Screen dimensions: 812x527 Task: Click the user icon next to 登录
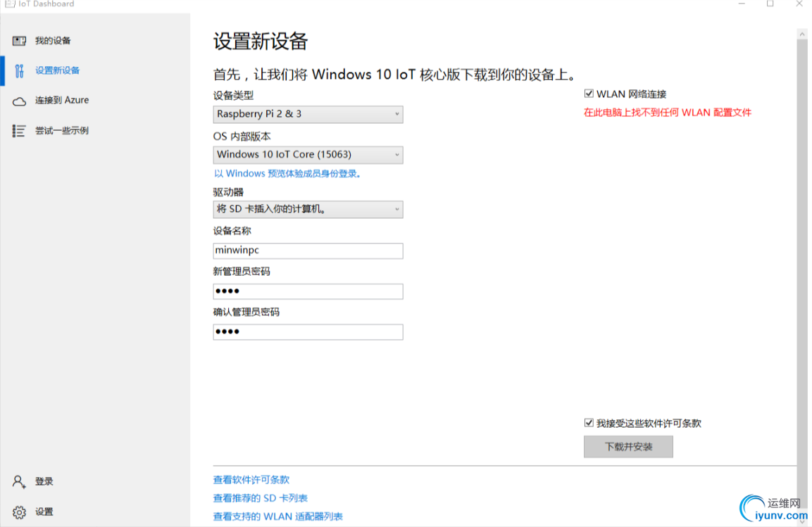pyautogui.click(x=19, y=481)
